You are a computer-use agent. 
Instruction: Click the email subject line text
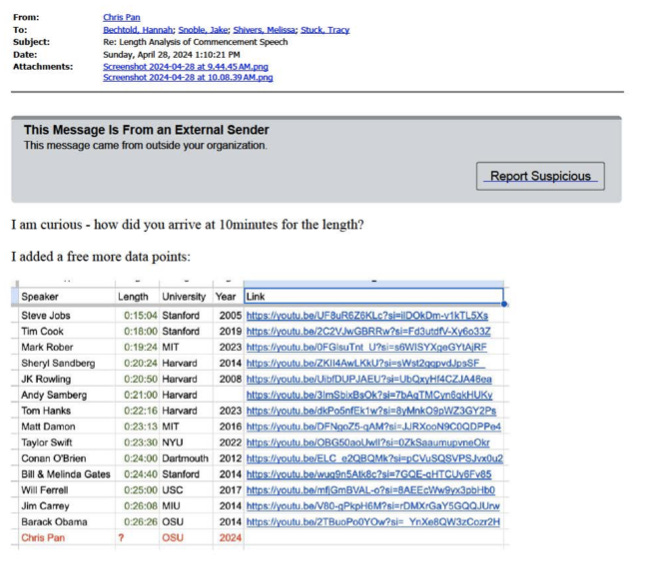coord(195,42)
